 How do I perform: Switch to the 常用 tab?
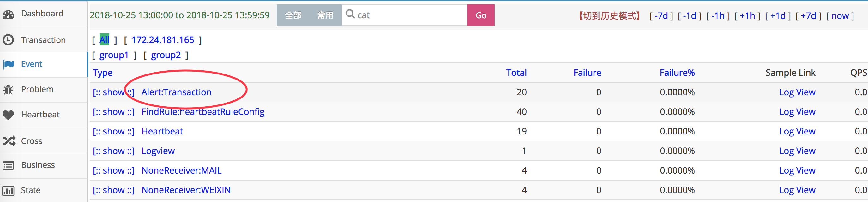(x=325, y=15)
